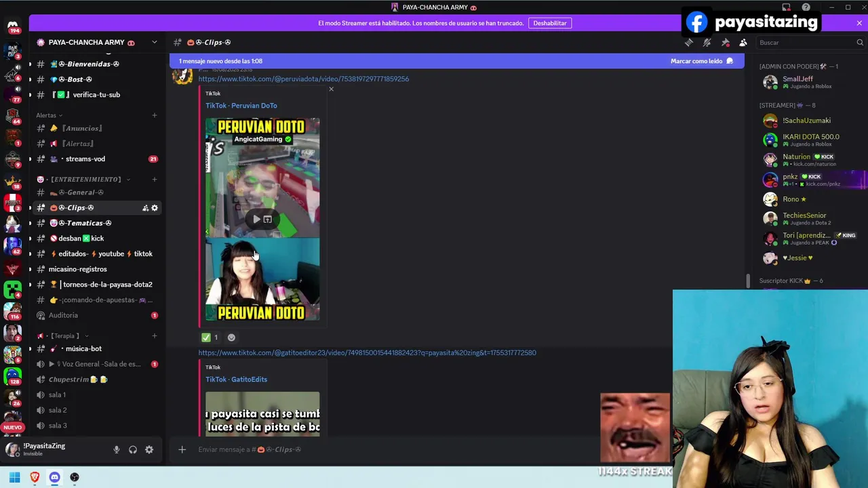Open the verifica-tu-sub channel
Viewport: 868px width, 488px height.
96,95
